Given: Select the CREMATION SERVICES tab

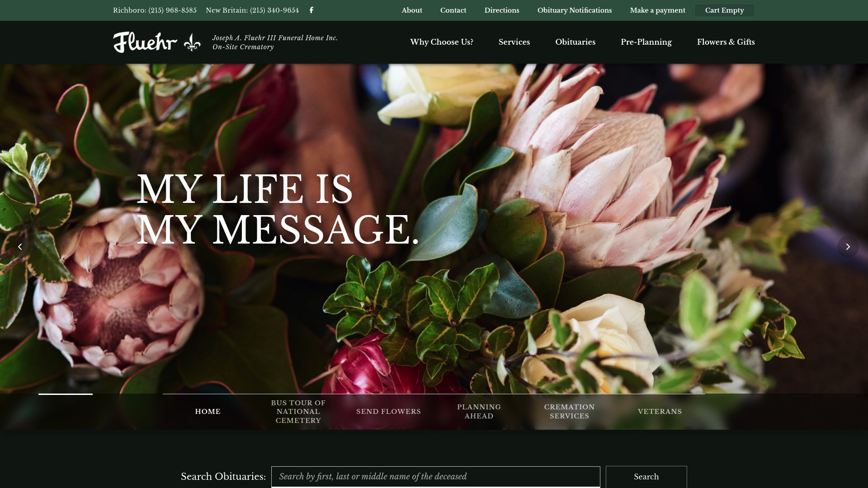Looking at the screenshot, I should tap(569, 411).
